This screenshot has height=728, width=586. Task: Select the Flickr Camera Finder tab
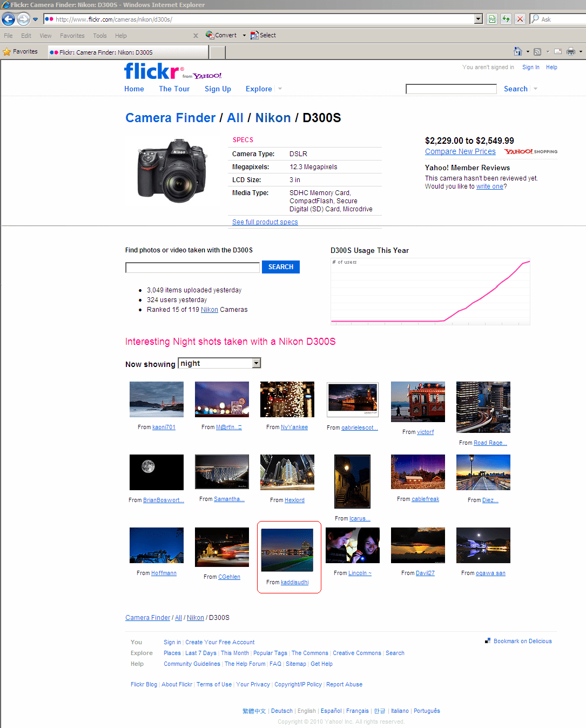128,52
